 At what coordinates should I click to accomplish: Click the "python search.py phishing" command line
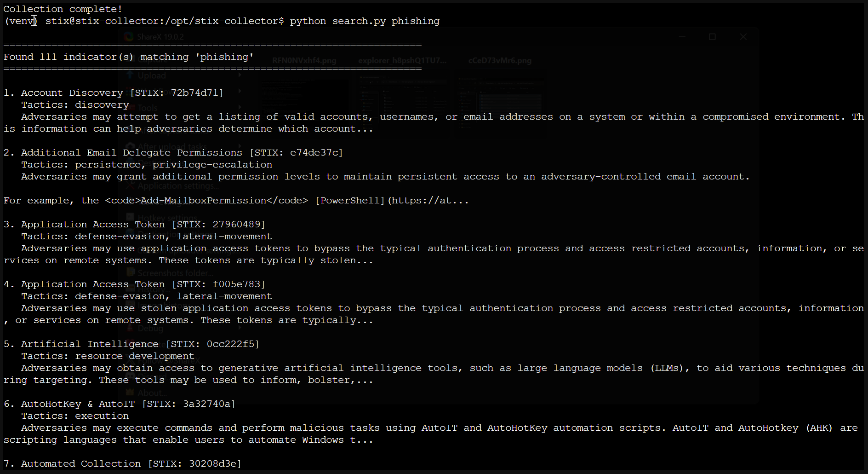click(365, 21)
